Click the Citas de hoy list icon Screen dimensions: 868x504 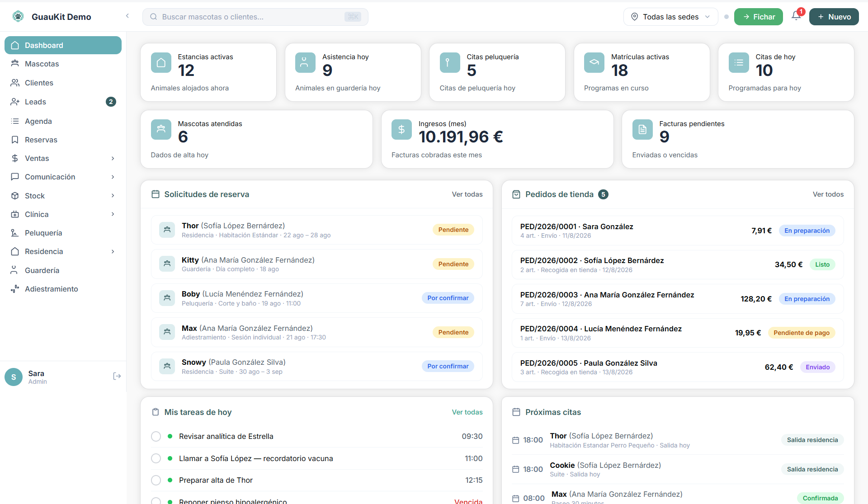pos(739,63)
